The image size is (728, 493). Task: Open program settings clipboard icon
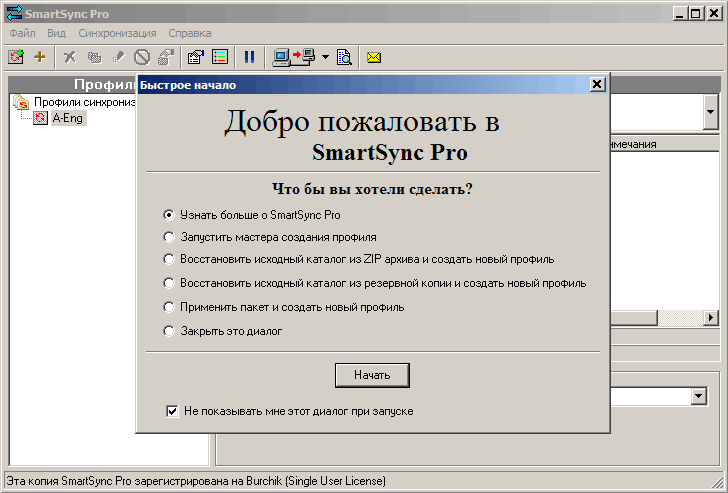click(x=195, y=57)
